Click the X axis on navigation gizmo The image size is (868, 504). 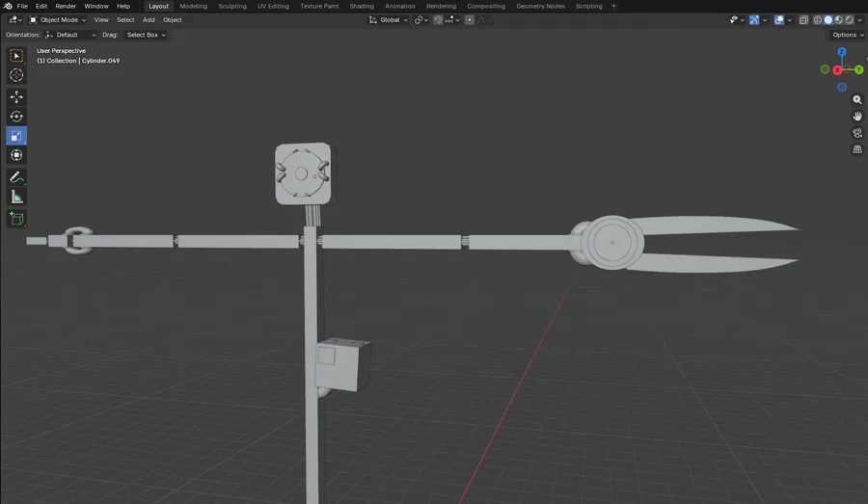(837, 70)
